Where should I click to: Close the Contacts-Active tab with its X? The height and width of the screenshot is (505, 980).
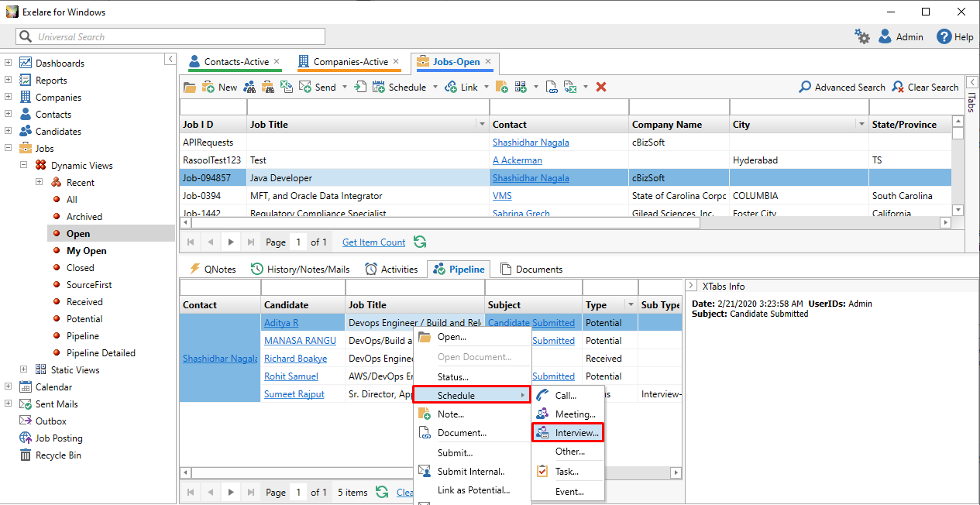(277, 61)
